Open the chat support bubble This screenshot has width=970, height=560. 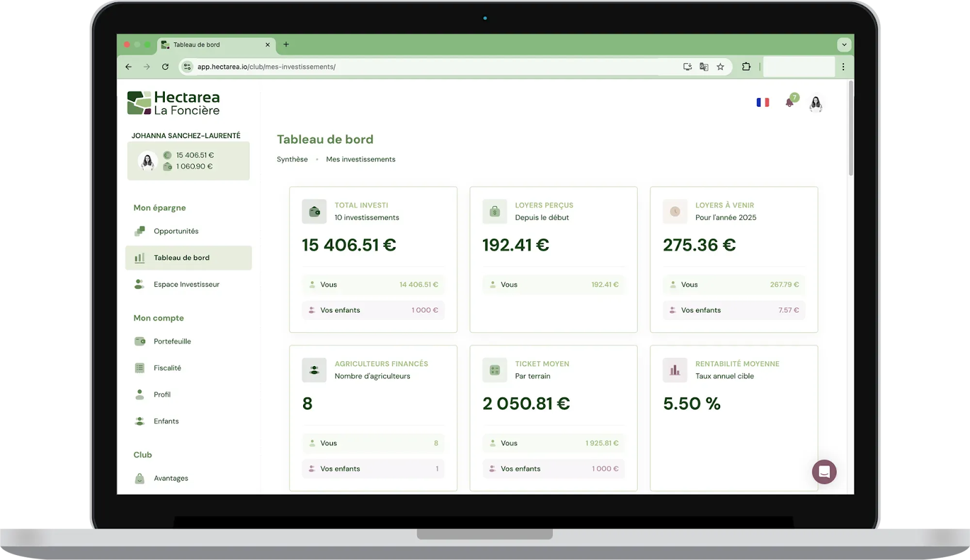point(824,472)
